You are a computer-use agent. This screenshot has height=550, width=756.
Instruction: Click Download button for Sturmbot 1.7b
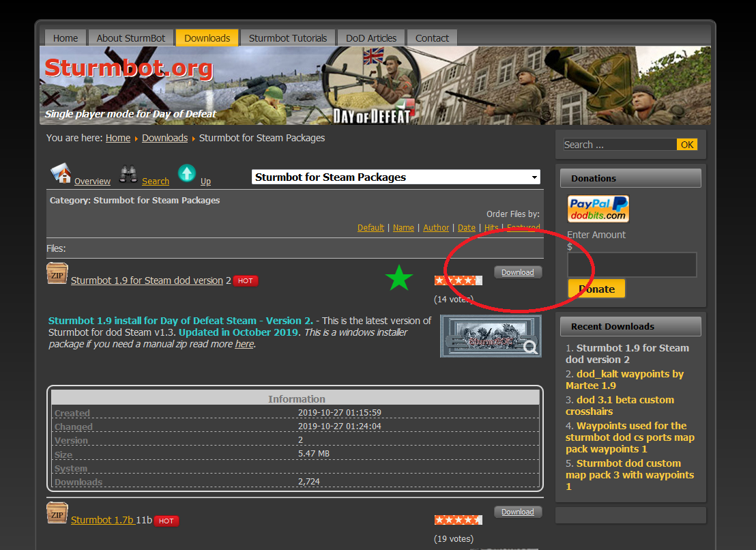click(518, 512)
